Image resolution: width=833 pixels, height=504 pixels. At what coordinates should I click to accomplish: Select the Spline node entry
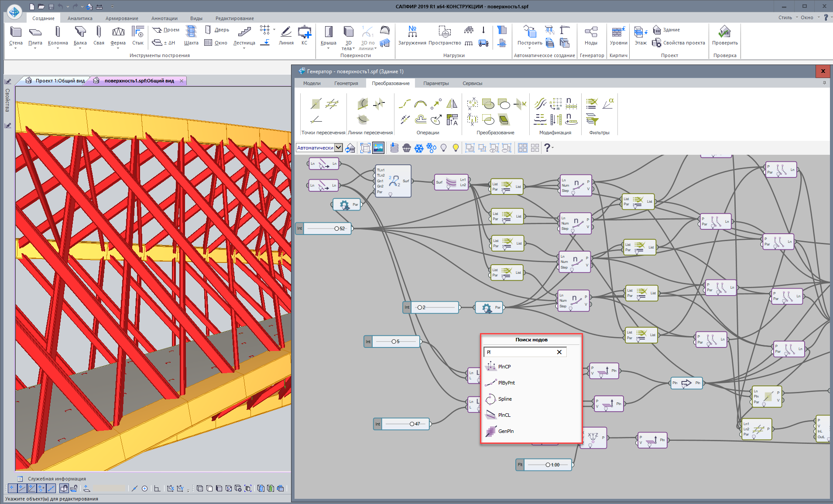tap(505, 399)
